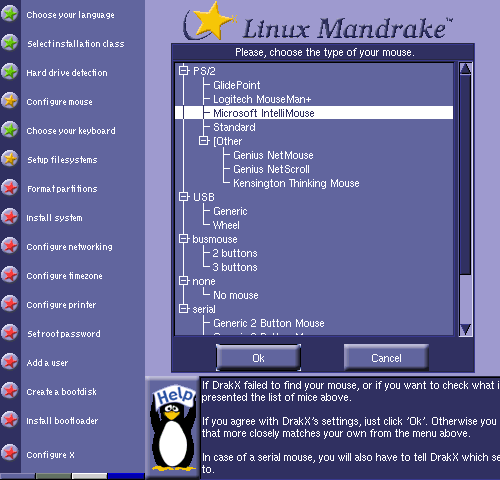Open the Install bootloader step
Viewport: 500px width, 480px height.
pos(62,421)
